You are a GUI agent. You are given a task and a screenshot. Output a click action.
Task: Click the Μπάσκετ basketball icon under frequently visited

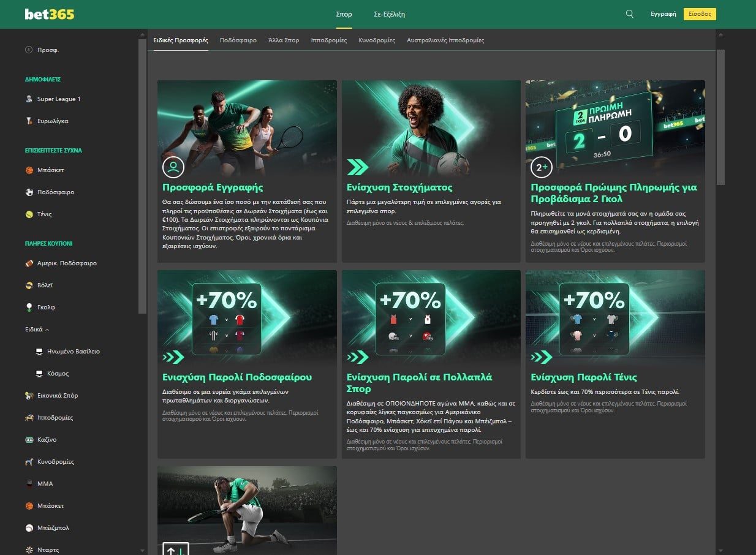point(29,170)
